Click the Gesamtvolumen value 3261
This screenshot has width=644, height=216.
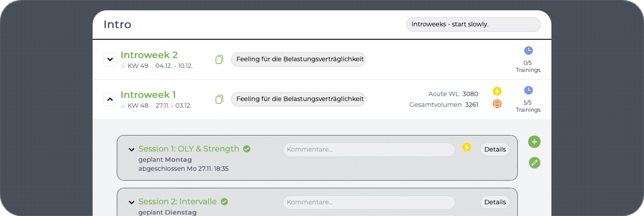tap(472, 105)
